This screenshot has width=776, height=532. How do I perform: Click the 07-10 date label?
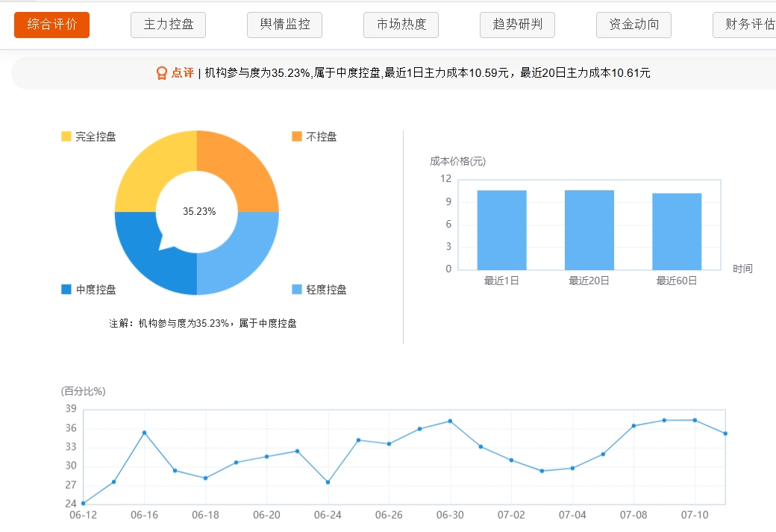(x=695, y=515)
